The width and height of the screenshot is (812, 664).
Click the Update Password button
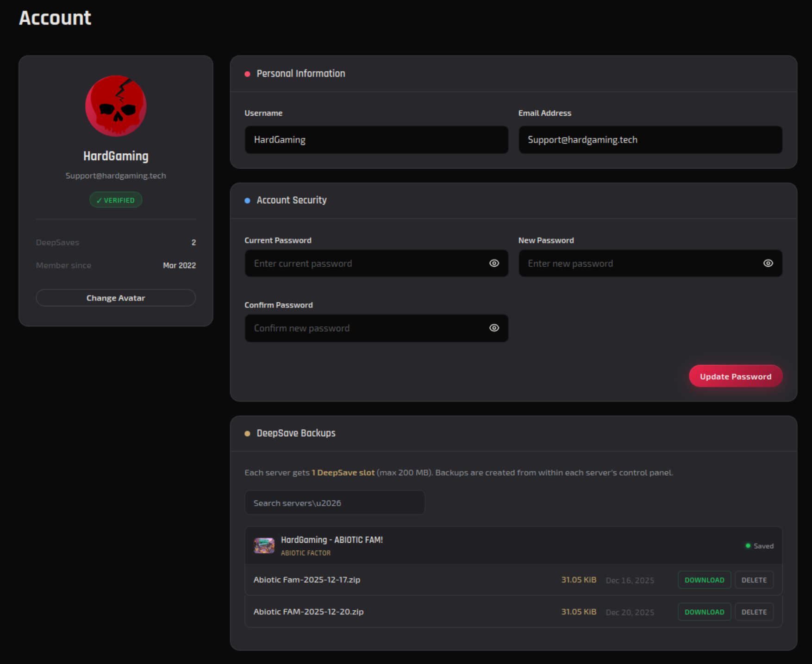coord(735,376)
